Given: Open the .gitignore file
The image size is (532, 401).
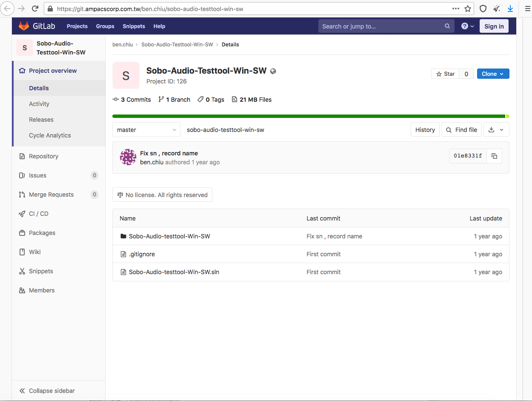Looking at the screenshot, I should (x=142, y=254).
